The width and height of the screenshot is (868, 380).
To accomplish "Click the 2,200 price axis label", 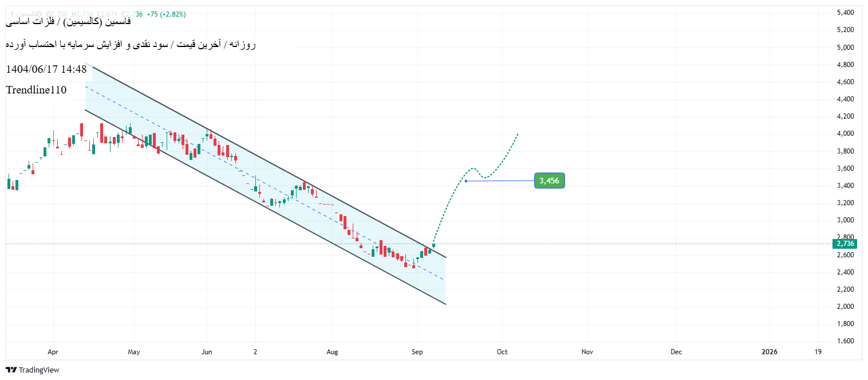I will (845, 289).
